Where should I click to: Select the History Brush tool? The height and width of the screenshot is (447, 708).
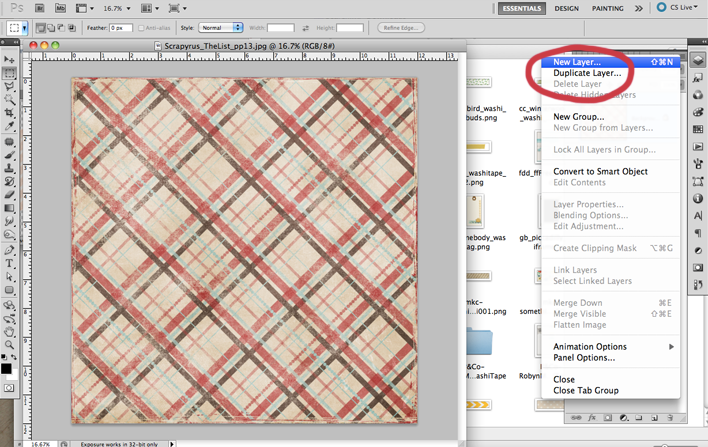[9, 182]
